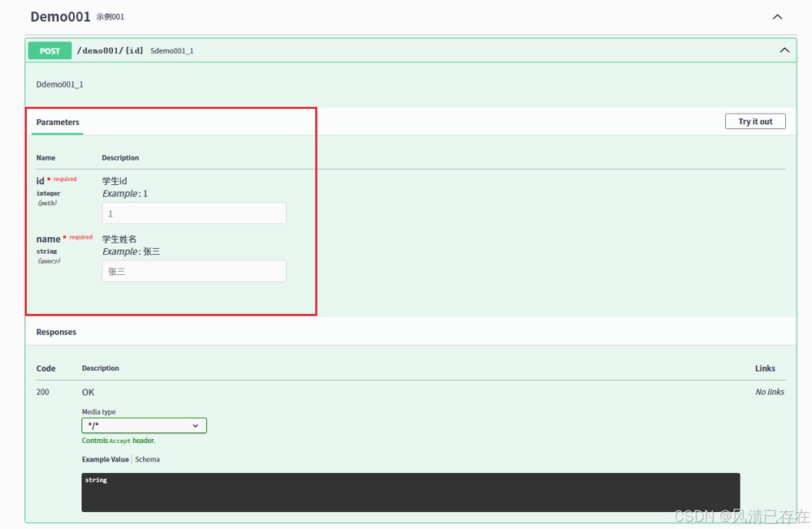Click the Links column header
Image resolution: width=812 pixels, height=529 pixels.
(x=765, y=368)
